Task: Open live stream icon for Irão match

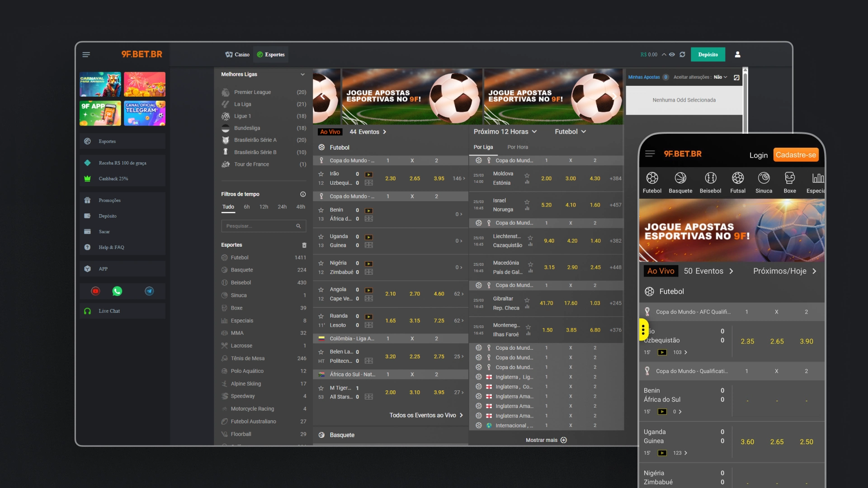Action: pos(369,174)
